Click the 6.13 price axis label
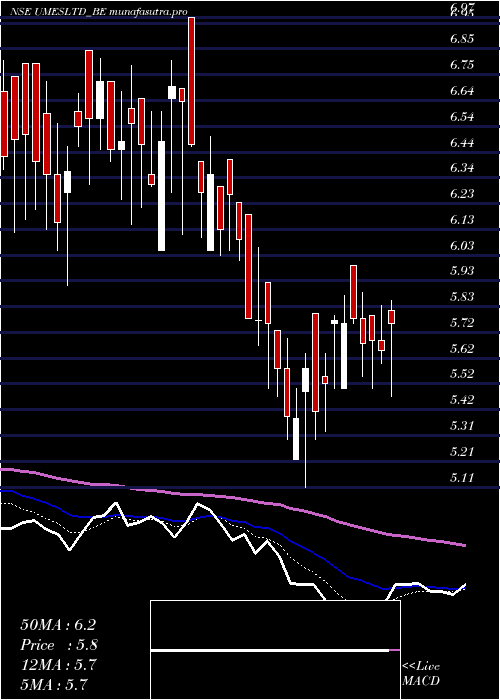This screenshot has height=700, width=500. point(462,220)
